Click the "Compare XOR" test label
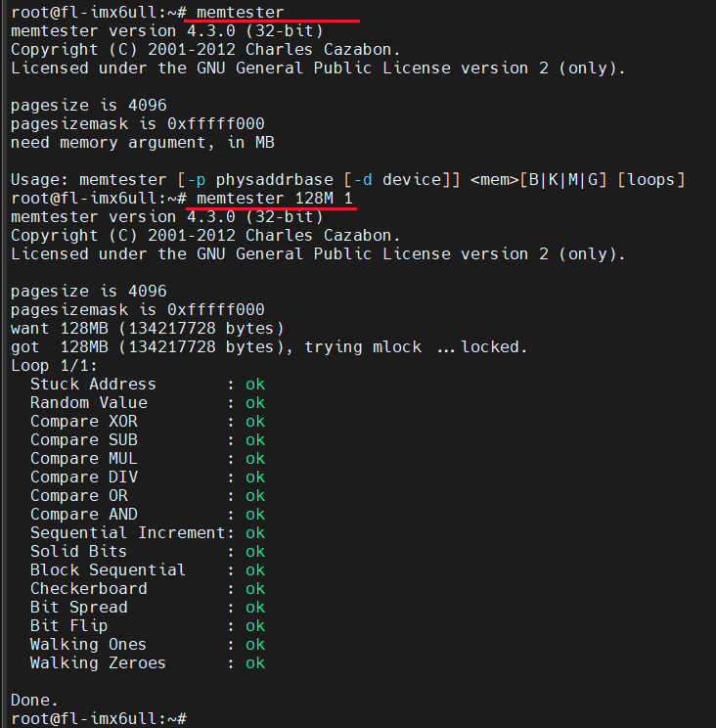The width and height of the screenshot is (716, 728). pyautogui.click(x=83, y=422)
